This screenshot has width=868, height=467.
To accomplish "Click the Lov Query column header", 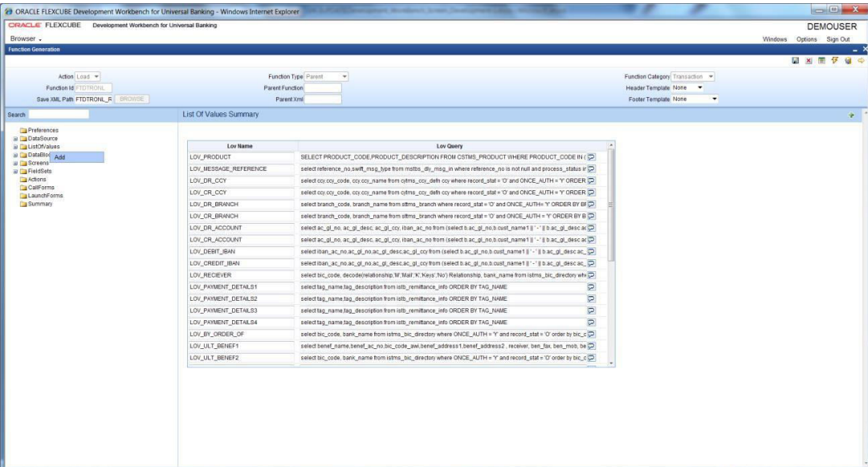I will [450, 146].
